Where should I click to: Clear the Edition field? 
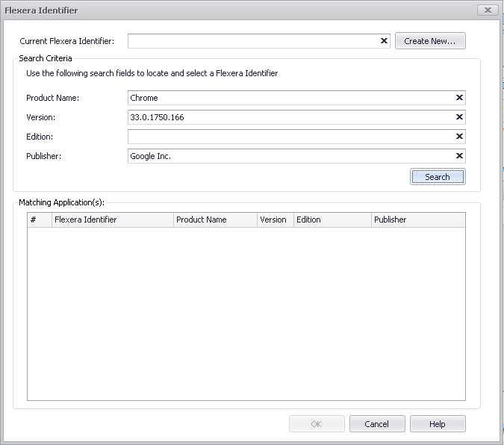click(459, 137)
